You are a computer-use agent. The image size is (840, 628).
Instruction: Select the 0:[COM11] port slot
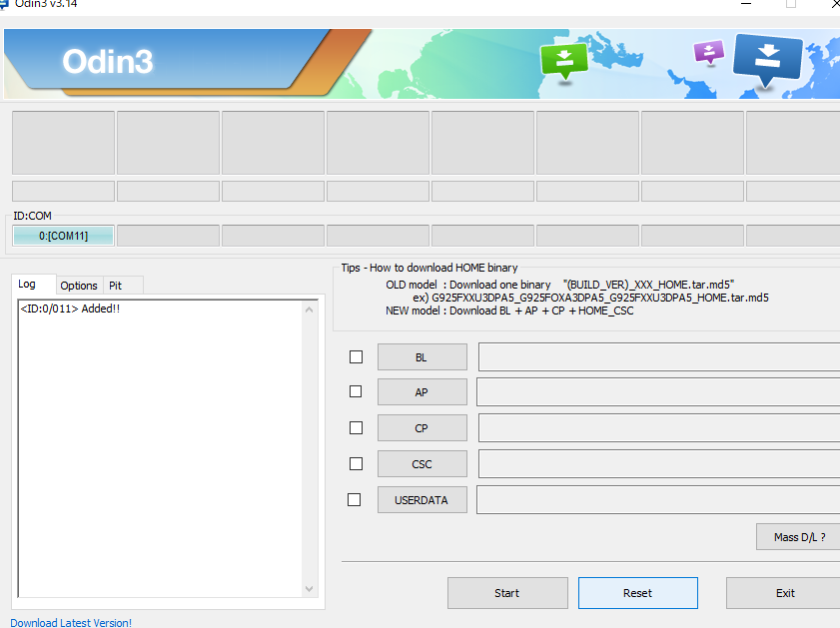click(63, 236)
